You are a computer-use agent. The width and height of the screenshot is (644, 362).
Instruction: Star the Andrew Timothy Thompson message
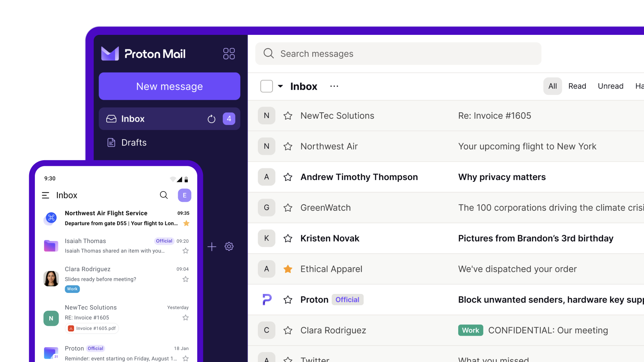tap(288, 177)
